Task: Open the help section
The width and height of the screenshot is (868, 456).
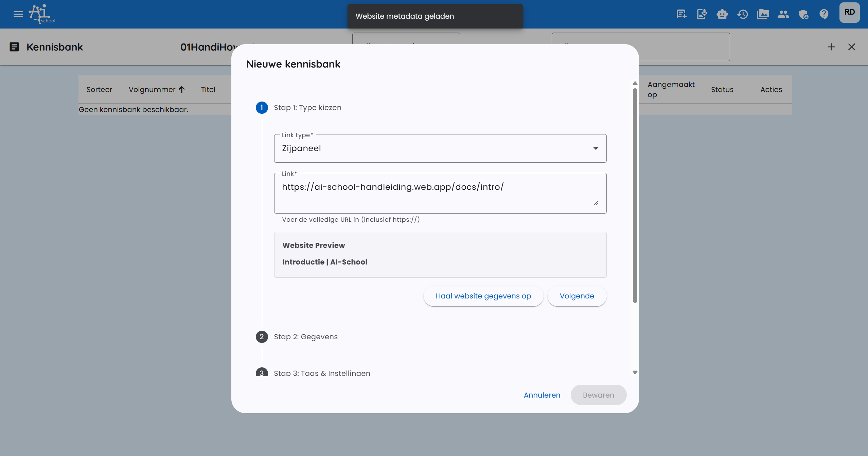Action: 824,14
